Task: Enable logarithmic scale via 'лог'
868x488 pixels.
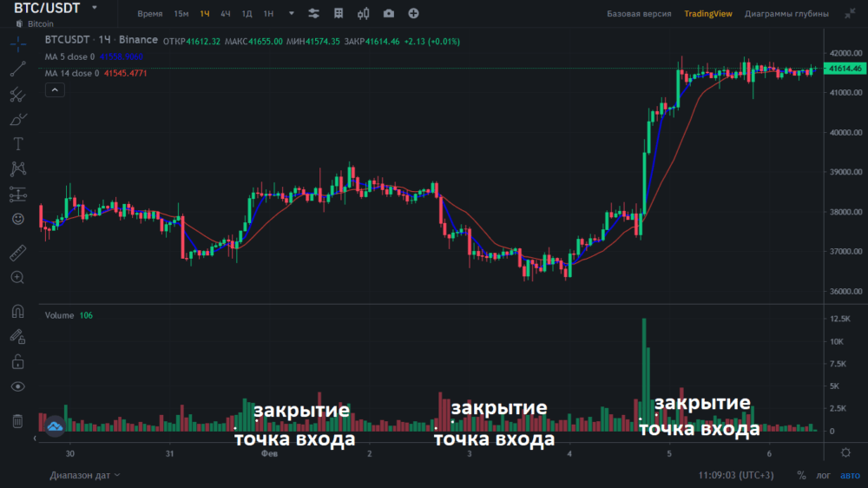Action: click(824, 475)
